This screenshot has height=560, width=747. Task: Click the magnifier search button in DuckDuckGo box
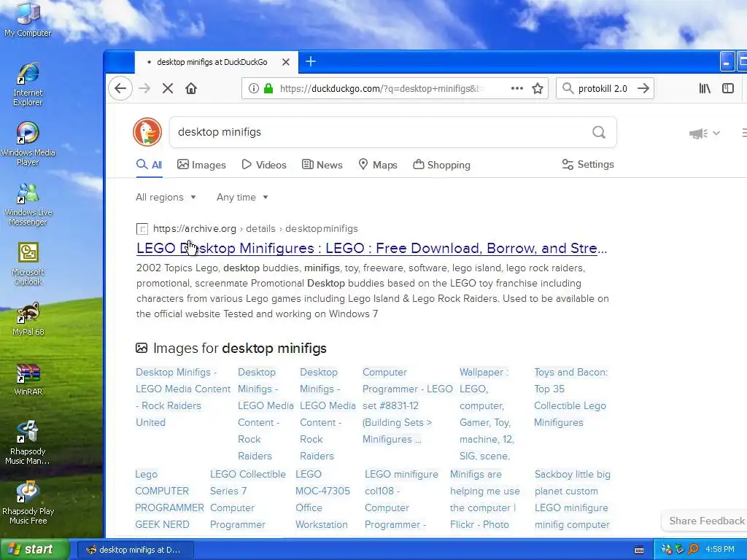(599, 132)
